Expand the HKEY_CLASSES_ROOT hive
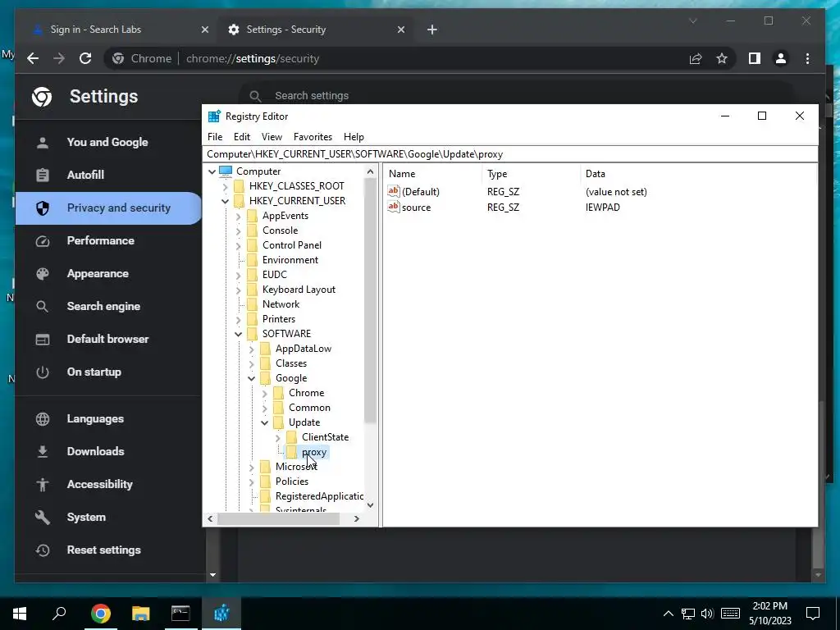This screenshot has height=630, width=840. click(x=226, y=186)
